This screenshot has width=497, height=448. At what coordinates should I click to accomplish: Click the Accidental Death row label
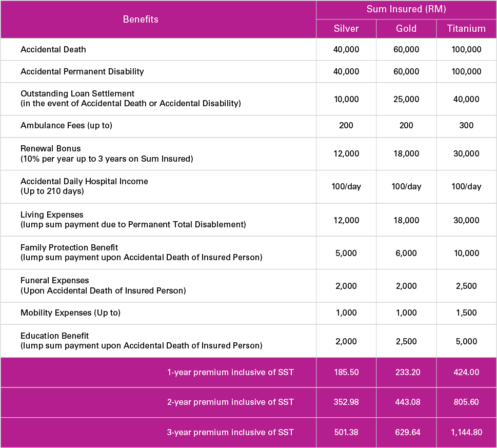pyautogui.click(x=53, y=50)
